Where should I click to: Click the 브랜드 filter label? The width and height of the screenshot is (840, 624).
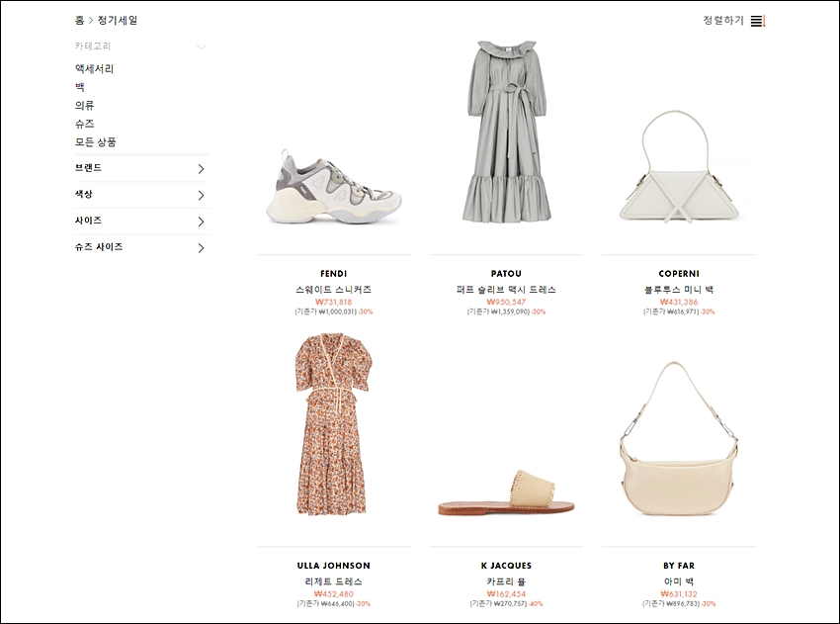(88, 168)
